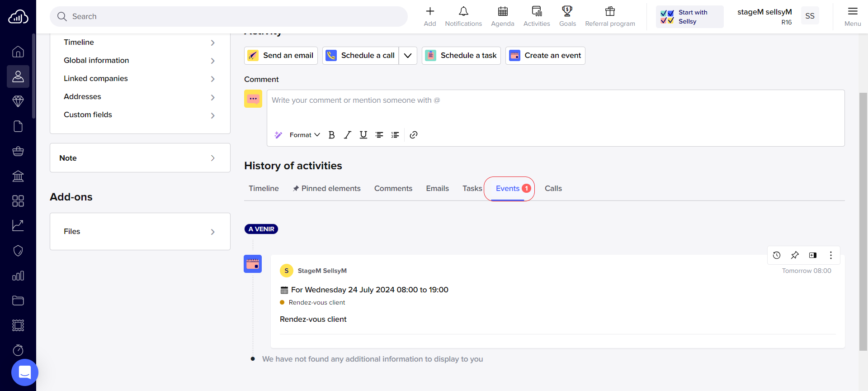Image resolution: width=868 pixels, height=391 pixels.
Task: Pin the Rendez-vous client event
Action: tap(795, 255)
